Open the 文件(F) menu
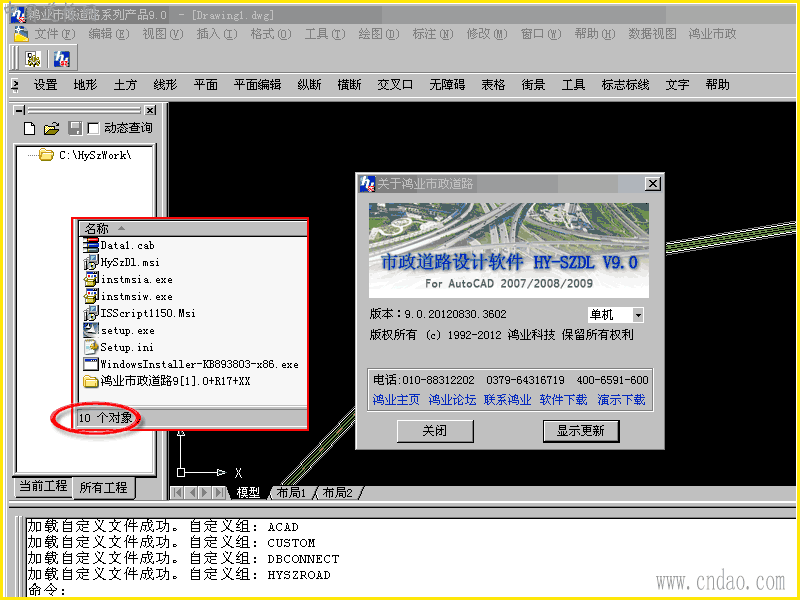The image size is (800, 600). [x=55, y=34]
